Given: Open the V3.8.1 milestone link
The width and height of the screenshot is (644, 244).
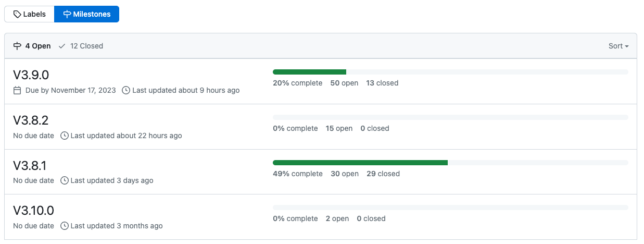Looking at the screenshot, I should click(30, 166).
